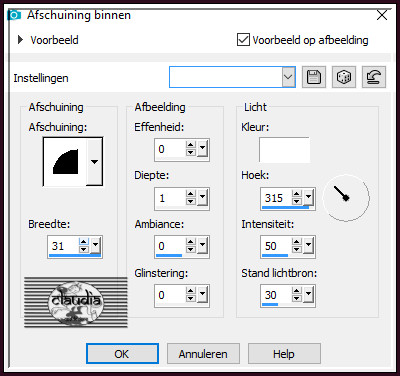Click the bevel shape preview thumbnail
Image resolution: width=400 pixels, height=376 pixels.
pyautogui.click(x=65, y=162)
